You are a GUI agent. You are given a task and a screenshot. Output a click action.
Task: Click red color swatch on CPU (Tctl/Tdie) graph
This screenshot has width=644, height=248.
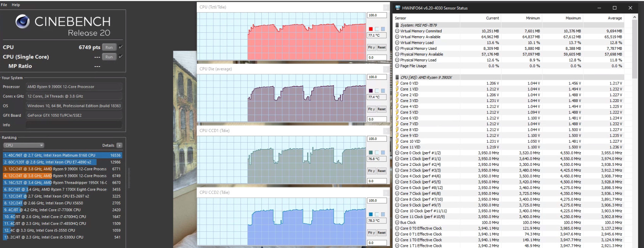pos(371,29)
